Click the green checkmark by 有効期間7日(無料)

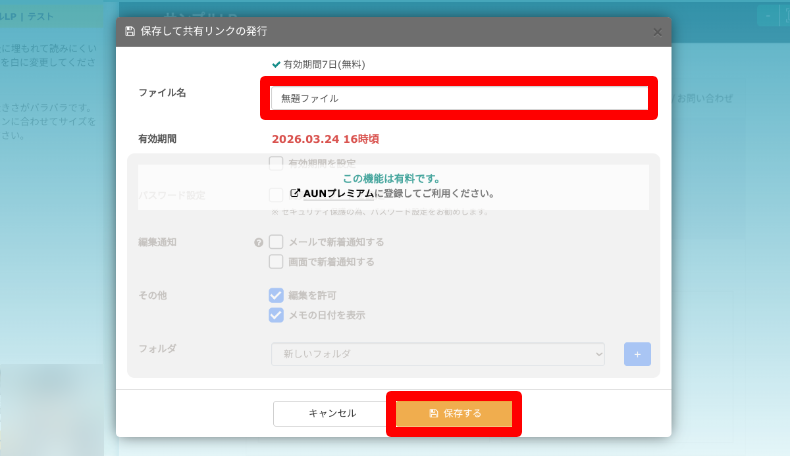276,64
